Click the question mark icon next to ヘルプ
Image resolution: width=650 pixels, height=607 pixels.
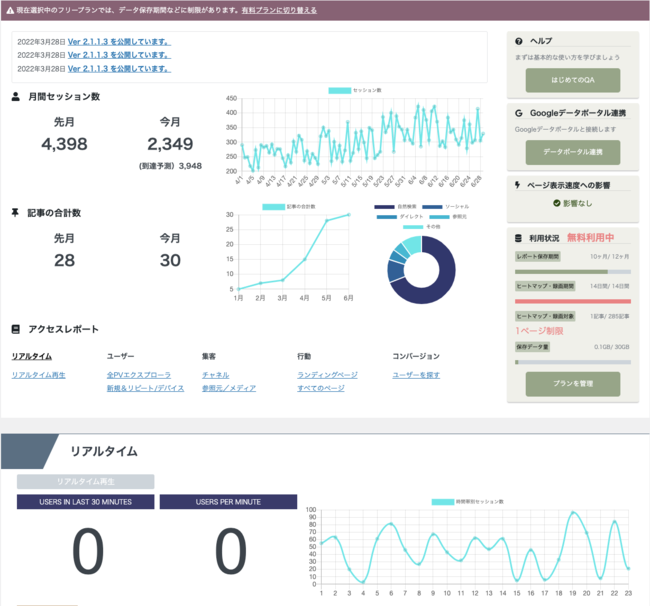[x=519, y=41]
